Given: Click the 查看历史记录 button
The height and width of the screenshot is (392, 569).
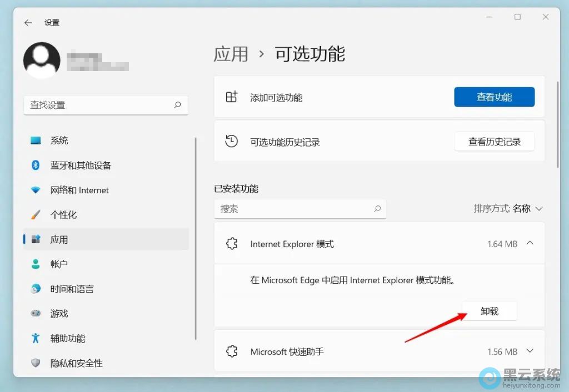Looking at the screenshot, I should coord(494,142).
